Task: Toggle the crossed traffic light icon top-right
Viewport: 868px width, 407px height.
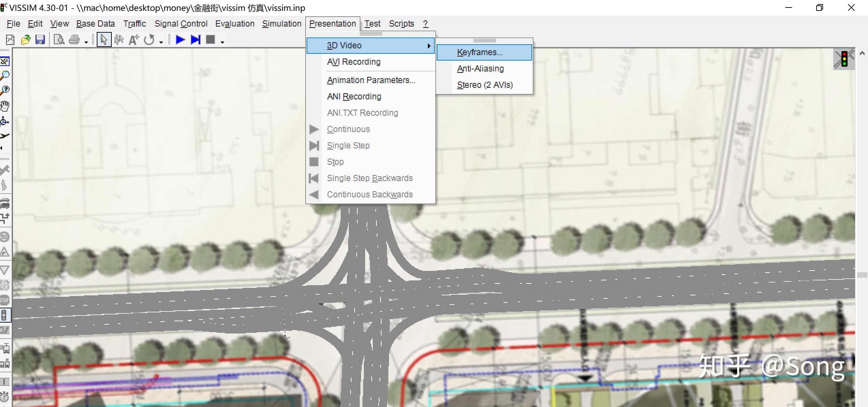Action: [x=844, y=59]
